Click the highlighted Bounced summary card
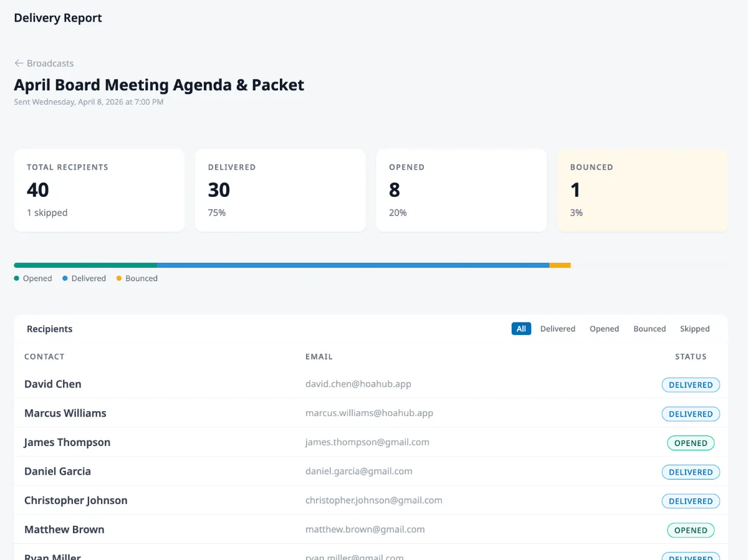 [x=642, y=190]
